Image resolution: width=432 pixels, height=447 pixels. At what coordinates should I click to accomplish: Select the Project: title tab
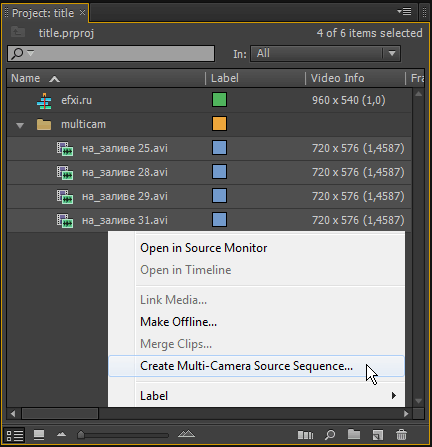point(43,13)
